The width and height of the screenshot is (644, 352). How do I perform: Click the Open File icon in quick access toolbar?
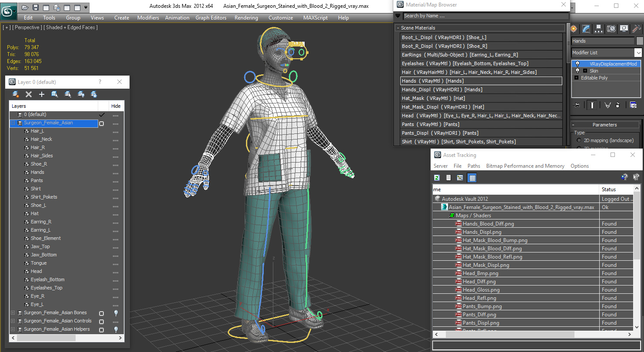pos(25,7)
